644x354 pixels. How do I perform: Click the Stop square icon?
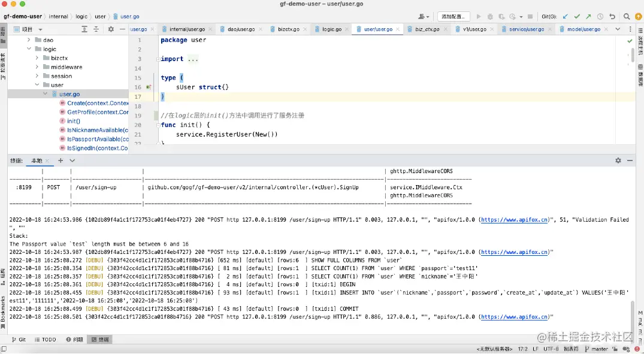pyautogui.click(x=530, y=16)
